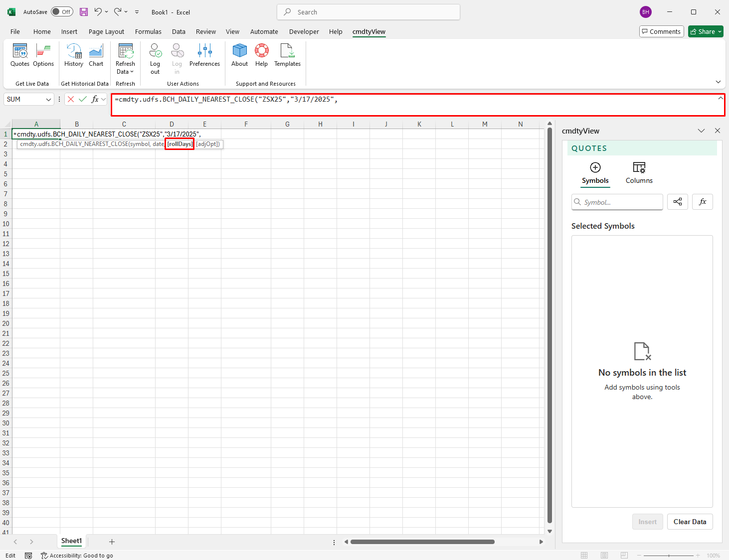Viewport: 729px width, 560px height.
Task: Open the macro recording status bar icon
Action: [x=28, y=555]
